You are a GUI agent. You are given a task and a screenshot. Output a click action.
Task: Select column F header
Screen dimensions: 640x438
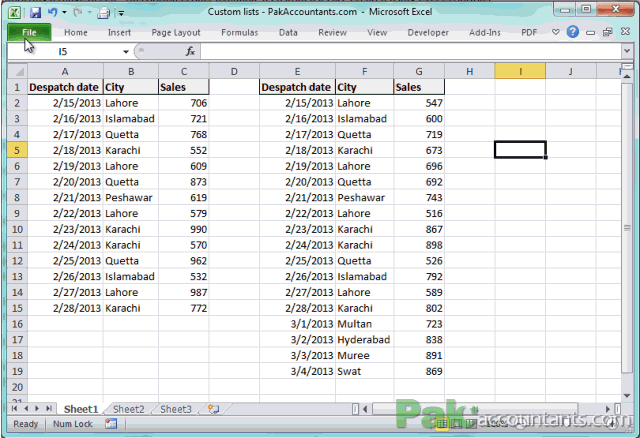point(364,71)
